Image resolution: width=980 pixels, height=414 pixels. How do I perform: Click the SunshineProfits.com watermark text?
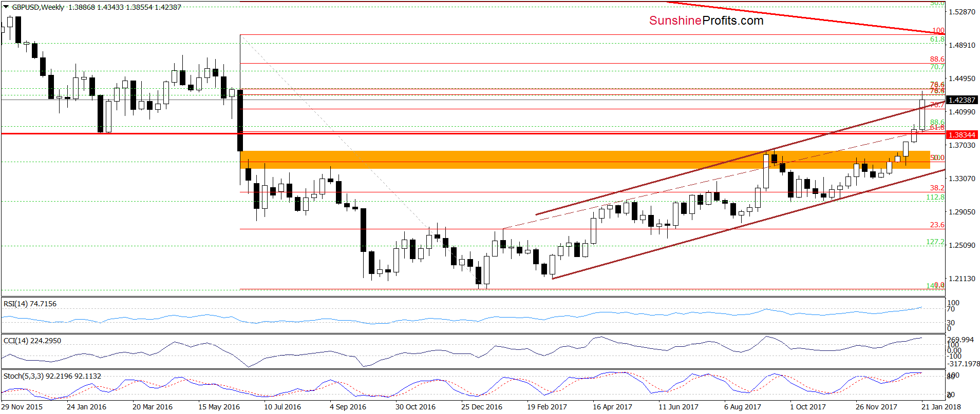tap(706, 21)
